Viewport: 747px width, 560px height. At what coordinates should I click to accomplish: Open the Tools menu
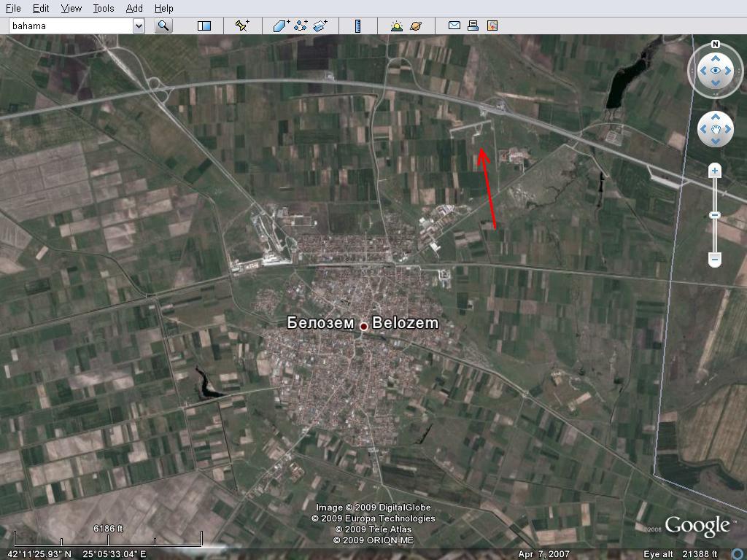click(x=104, y=8)
